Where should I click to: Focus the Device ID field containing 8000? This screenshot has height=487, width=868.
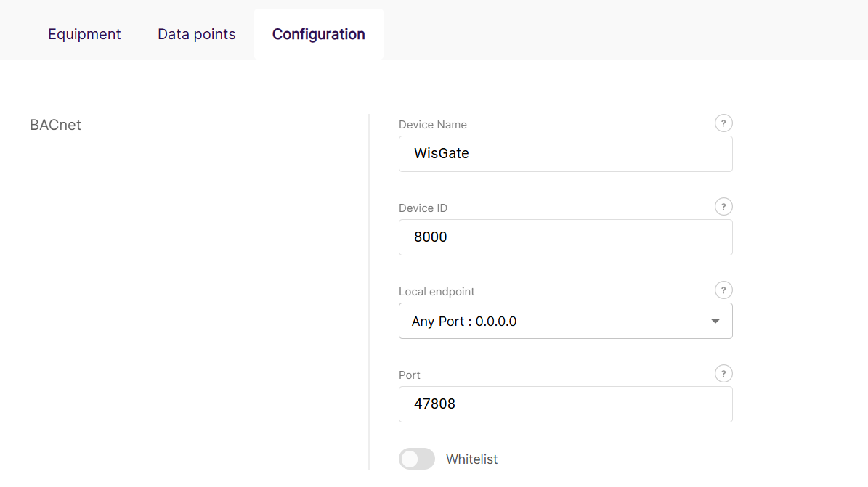tap(566, 237)
